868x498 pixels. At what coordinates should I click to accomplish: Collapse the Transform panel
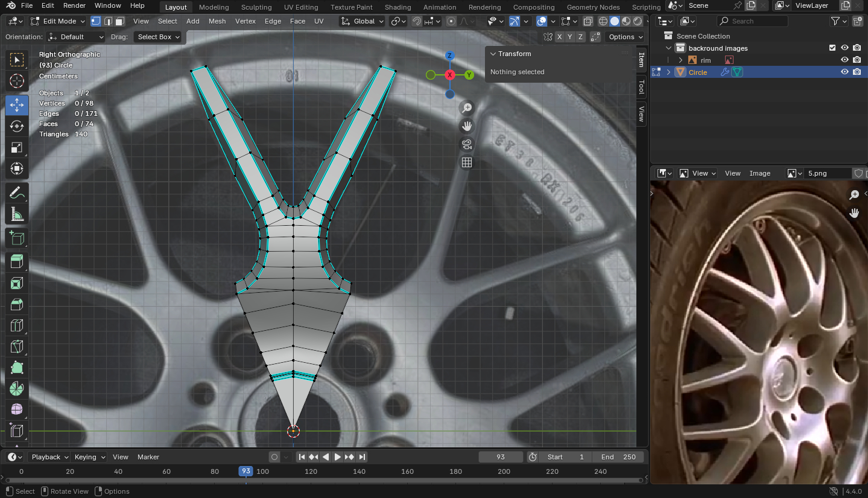coord(493,54)
